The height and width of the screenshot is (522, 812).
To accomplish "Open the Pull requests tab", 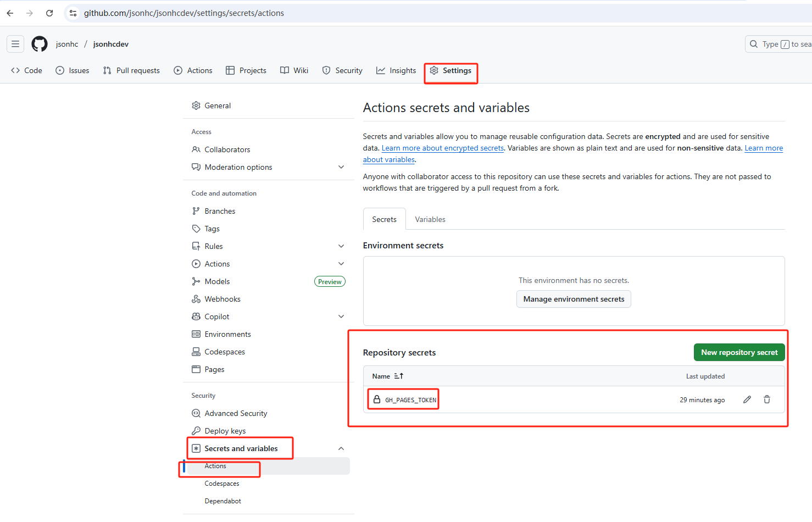I will pos(131,70).
